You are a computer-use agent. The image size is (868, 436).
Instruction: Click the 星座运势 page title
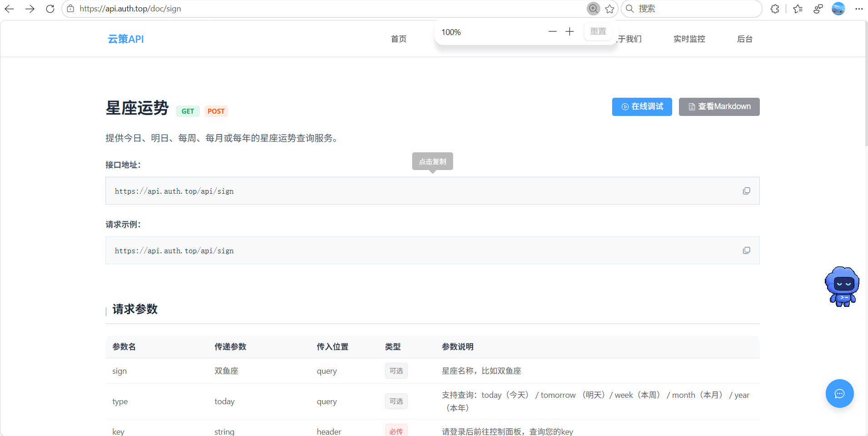tap(137, 108)
